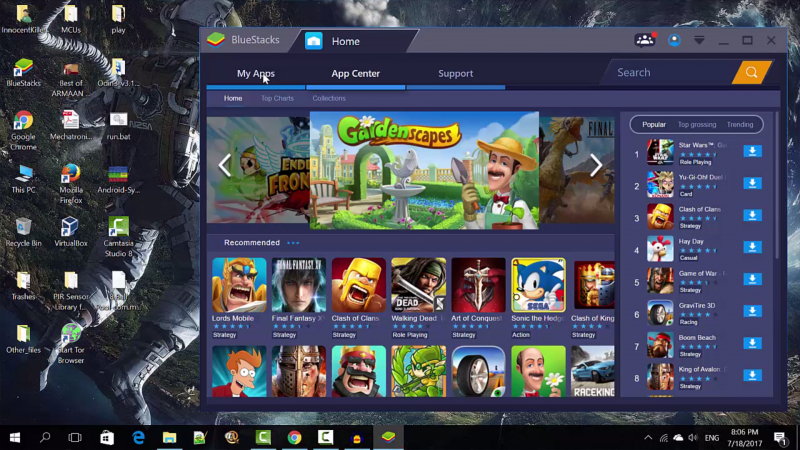Image resolution: width=800 pixels, height=450 pixels.
Task: Select the Trending ranking filter
Action: (740, 124)
